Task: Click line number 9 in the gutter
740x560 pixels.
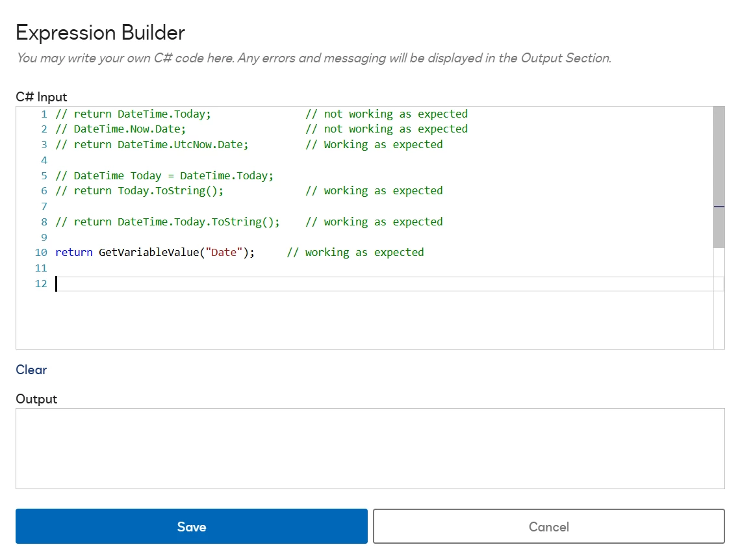Action: [44, 237]
